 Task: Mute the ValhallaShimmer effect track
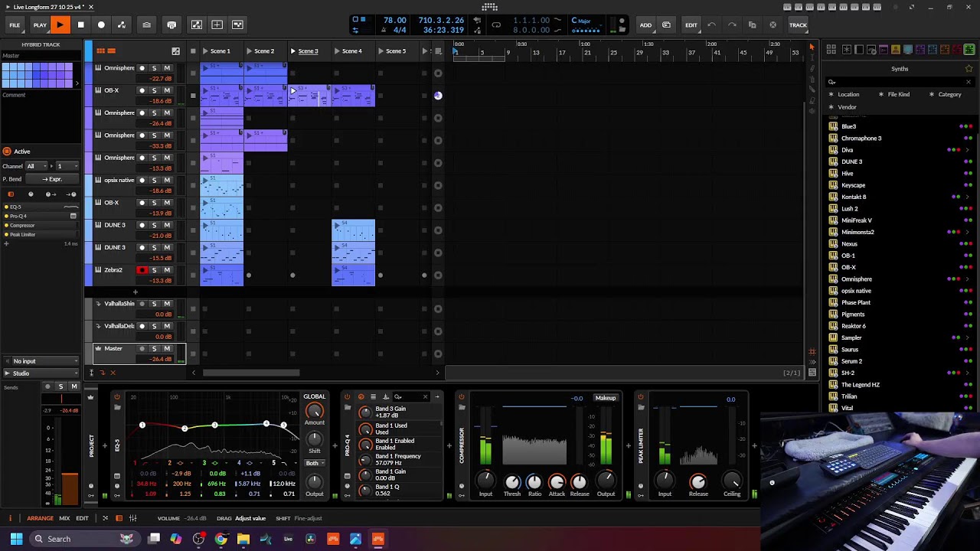click(167, 304)
